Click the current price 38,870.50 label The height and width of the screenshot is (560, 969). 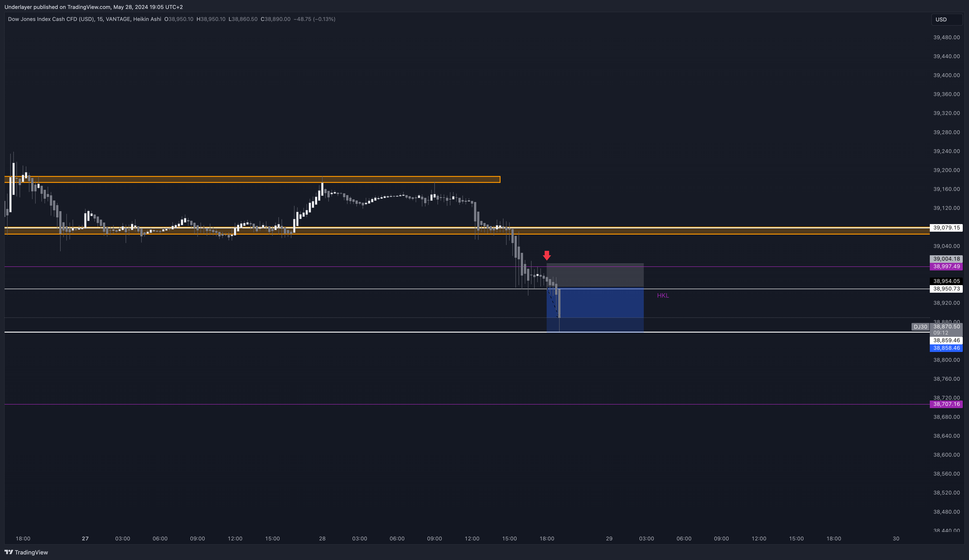pyautogui.click(x=946, y=327)
